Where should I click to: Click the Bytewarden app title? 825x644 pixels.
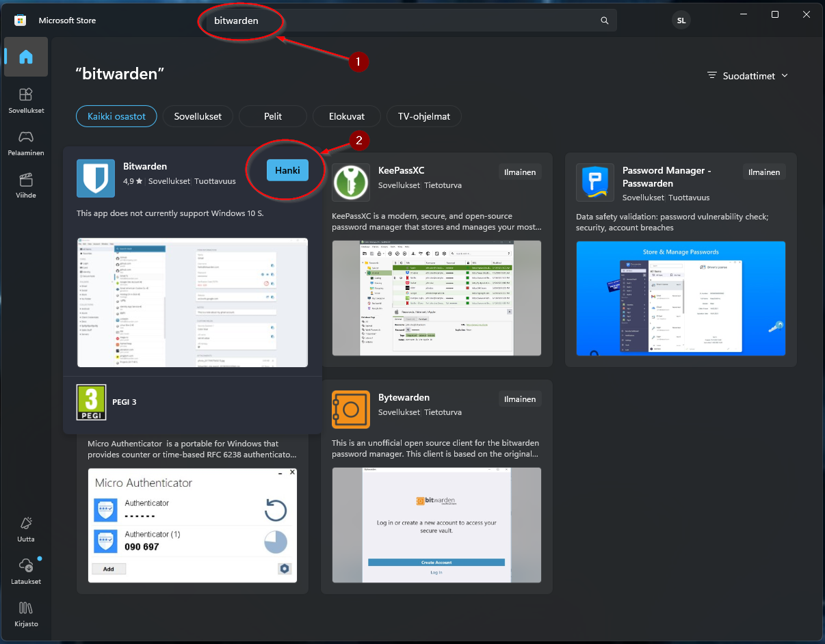pyautogui.click(x=406, y=397)
